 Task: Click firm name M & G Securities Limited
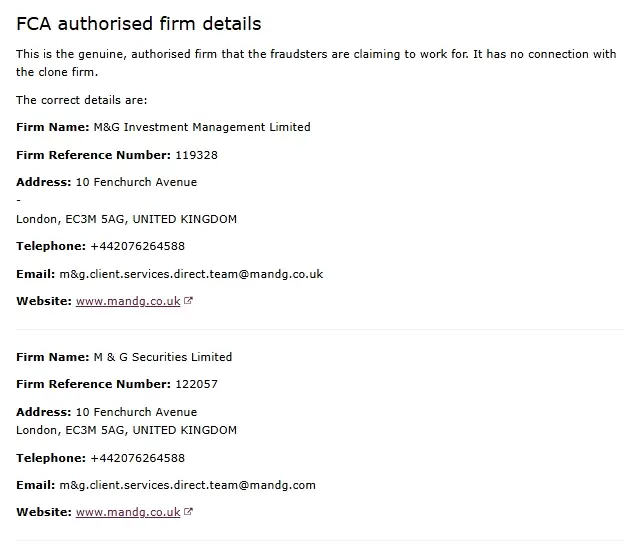162,357
